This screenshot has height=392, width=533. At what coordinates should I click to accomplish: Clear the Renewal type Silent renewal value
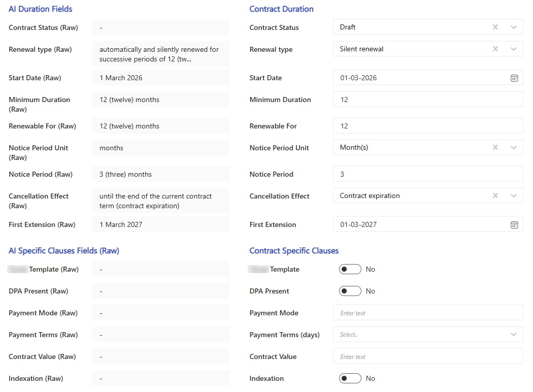click(x=495, y=49)
